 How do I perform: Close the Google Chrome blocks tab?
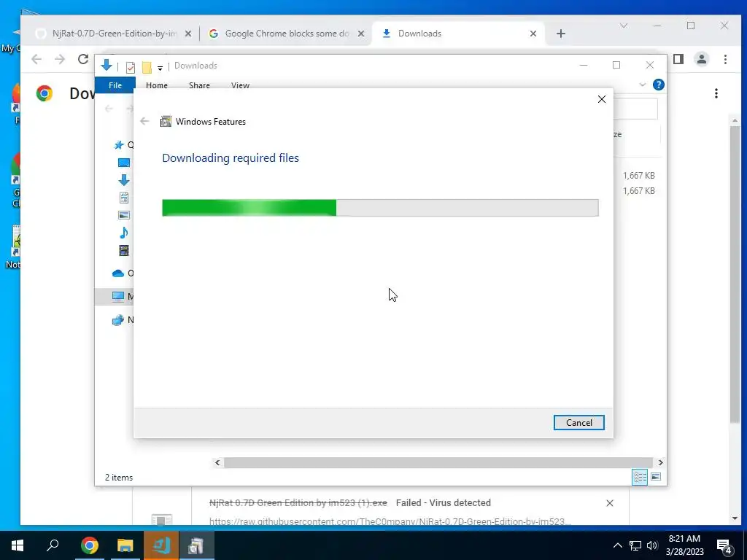(x=361, y=34)
